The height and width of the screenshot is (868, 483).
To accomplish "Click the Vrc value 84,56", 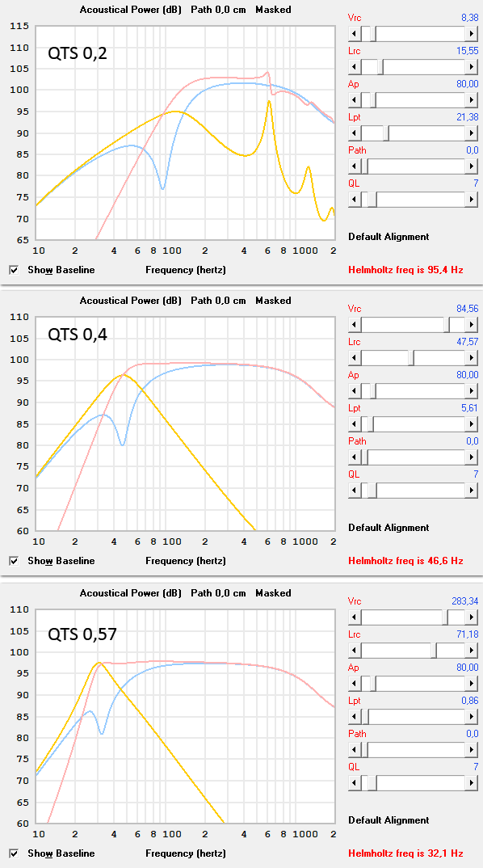I will (x=468, y=309).
